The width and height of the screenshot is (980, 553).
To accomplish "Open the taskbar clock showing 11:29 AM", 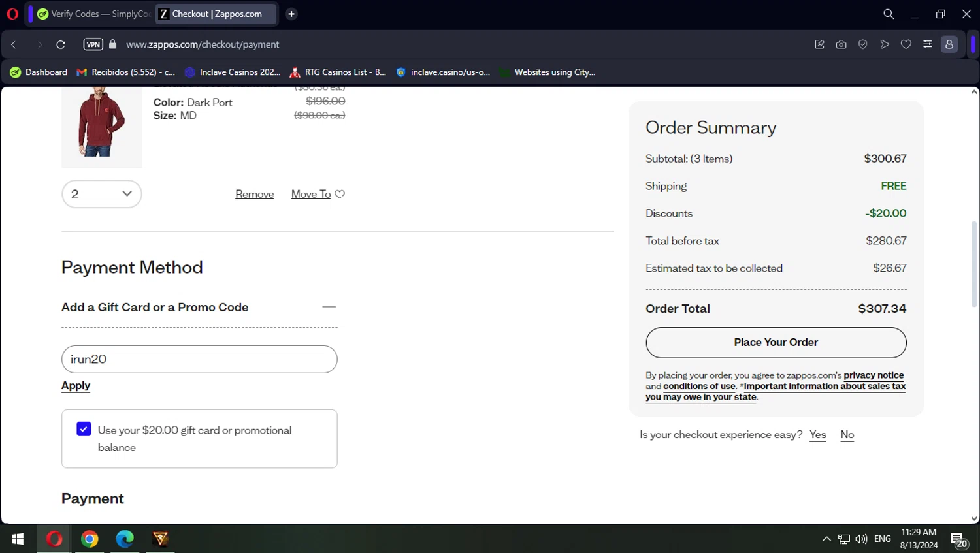I will coord(919,539).
